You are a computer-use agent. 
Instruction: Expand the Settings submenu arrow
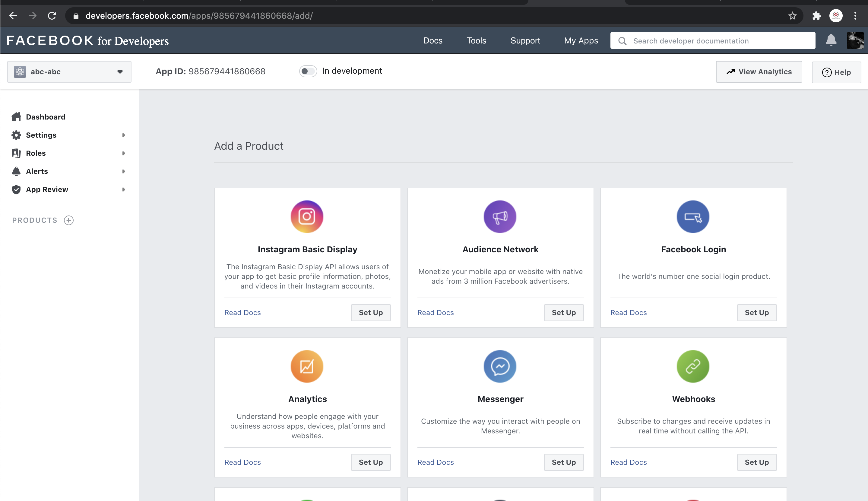pyautogui.click(x=123, y=135)
